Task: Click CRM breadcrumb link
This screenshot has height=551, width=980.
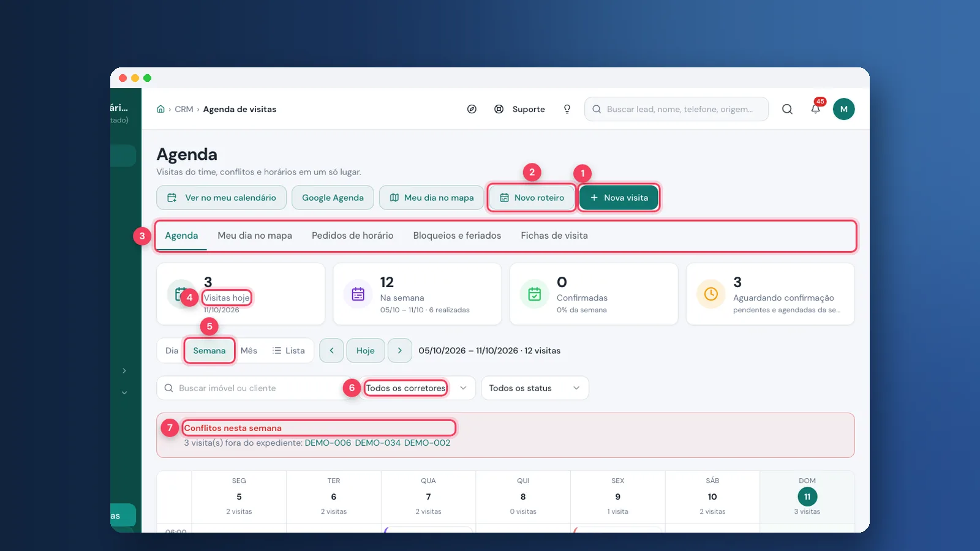Action: (x=184, y=109)
